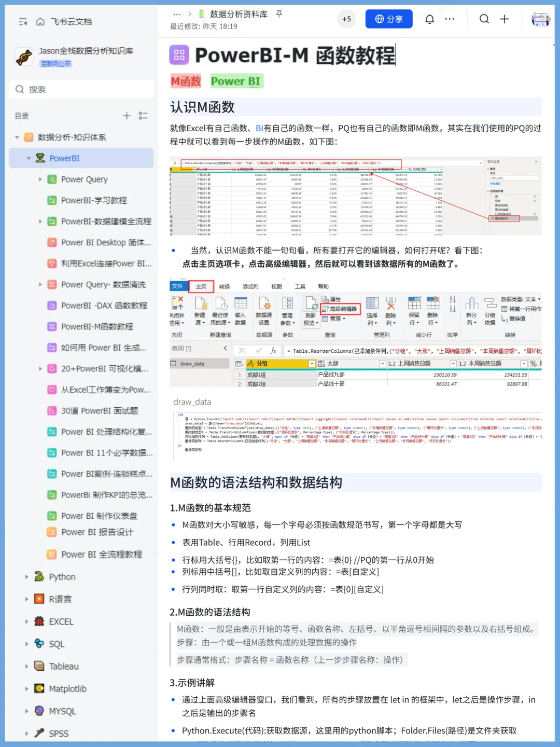
Task: Select PowerBI-M函数教程 in sidebar
Action: pos(97,326)
